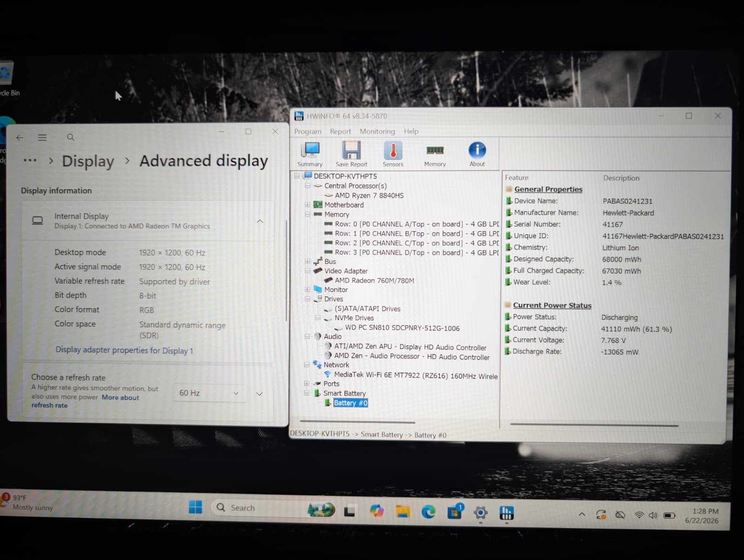
Task: Expand the Ports tree node
Action: tap(306, 384)
